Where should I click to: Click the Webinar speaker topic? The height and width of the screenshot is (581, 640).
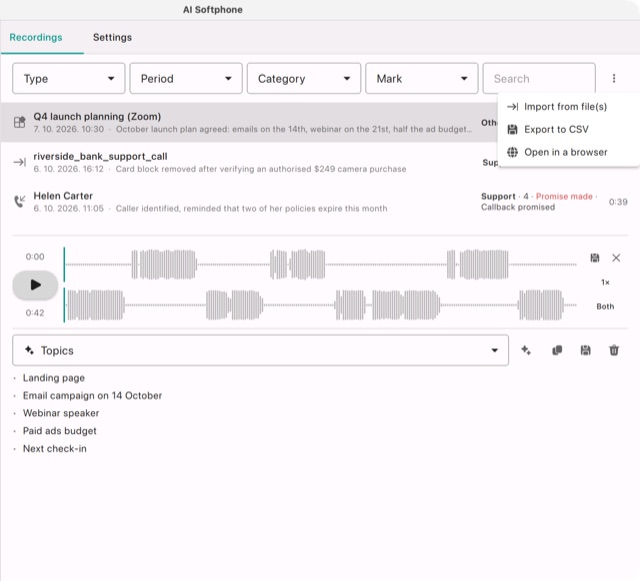(61, 413)
